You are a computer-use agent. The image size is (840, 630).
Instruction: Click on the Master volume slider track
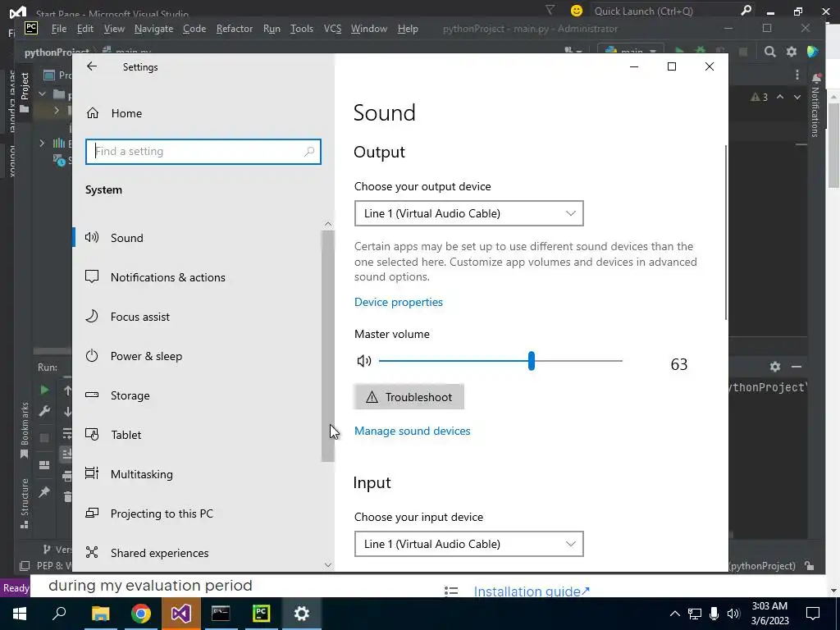coord(500,361)
